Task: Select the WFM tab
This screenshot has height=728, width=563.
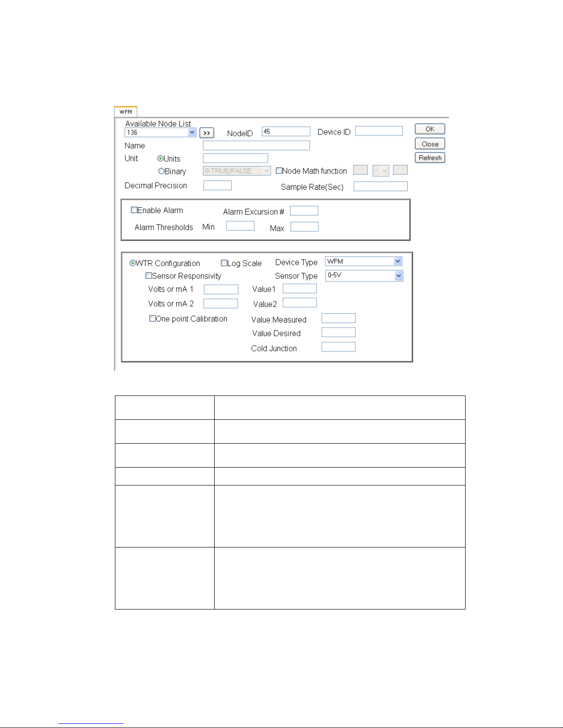Action: [x=125, y=112]
